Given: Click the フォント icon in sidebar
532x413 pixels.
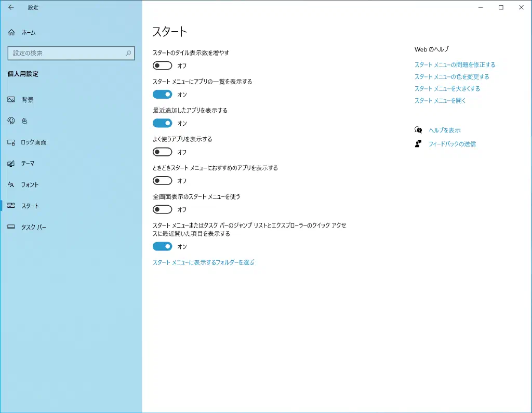Looking at the screenshot, I should [11, 185].
